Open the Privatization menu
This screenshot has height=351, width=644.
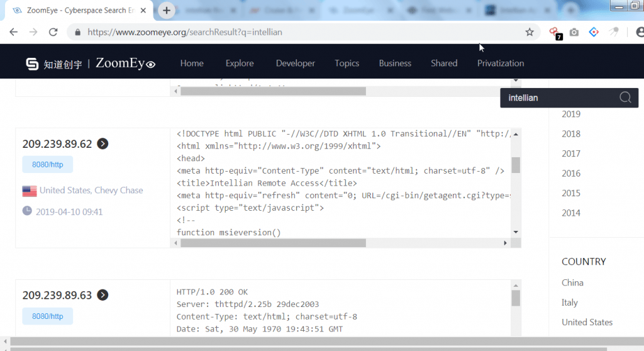pyautogui.click(x=500, y=64)
